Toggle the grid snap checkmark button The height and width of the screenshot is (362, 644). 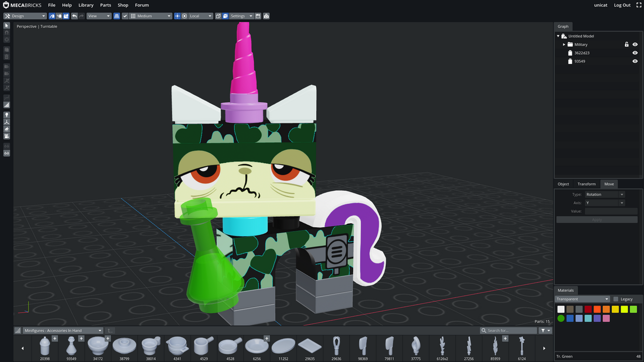tap(125, 16)
